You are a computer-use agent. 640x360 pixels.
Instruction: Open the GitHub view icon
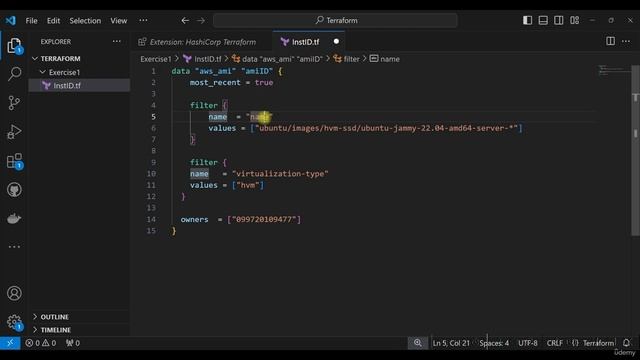tap(14, 190)
